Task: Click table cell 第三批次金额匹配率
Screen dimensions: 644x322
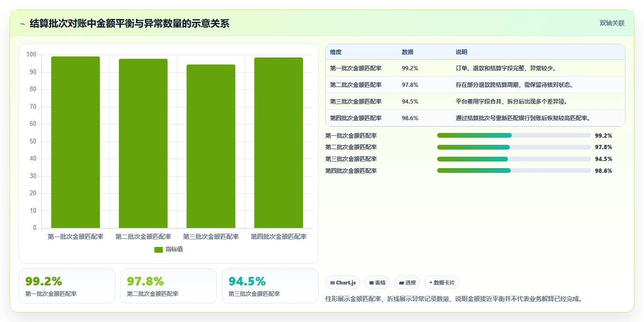Action: 356,102
